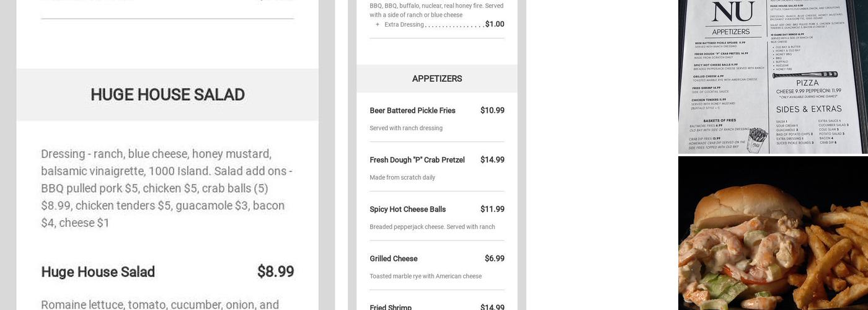Select the Extra Dressing add-on option
The height and width of the screenshot is (310, 868).
pos(404,25)
